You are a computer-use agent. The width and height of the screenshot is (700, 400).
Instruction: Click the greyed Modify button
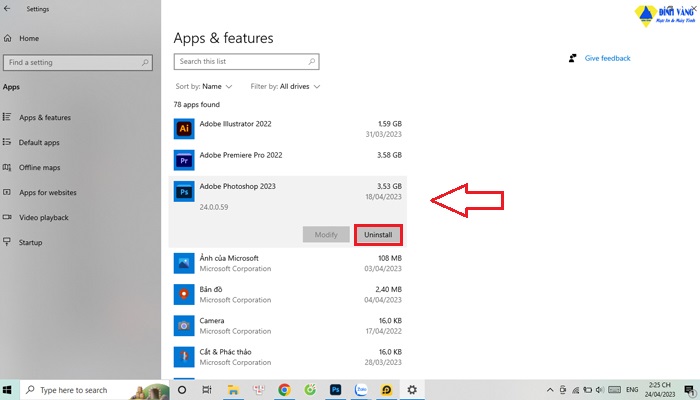click(x=326, y=235)
